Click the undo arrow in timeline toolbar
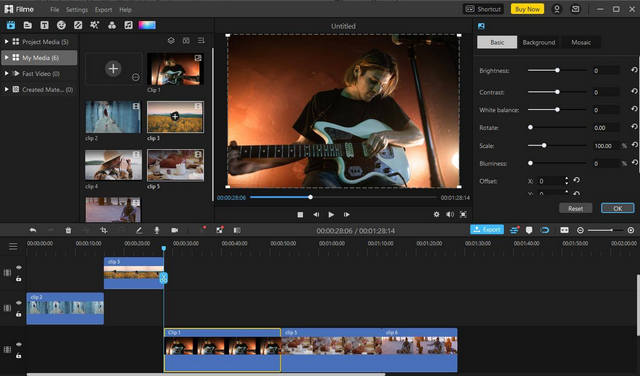Image resolution: width=640 pixels, height=376 pixels. coord(33,230)
